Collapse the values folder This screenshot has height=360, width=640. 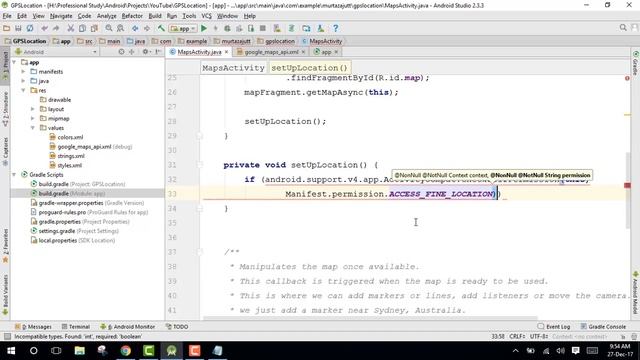(33, 128)
